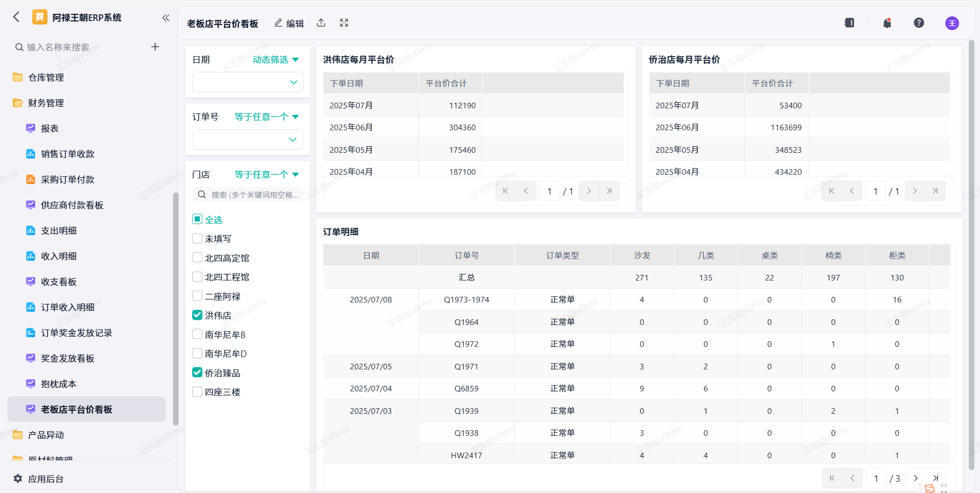
Task: Open the 订单号 value dropdown box
Action: click(248, 139)
